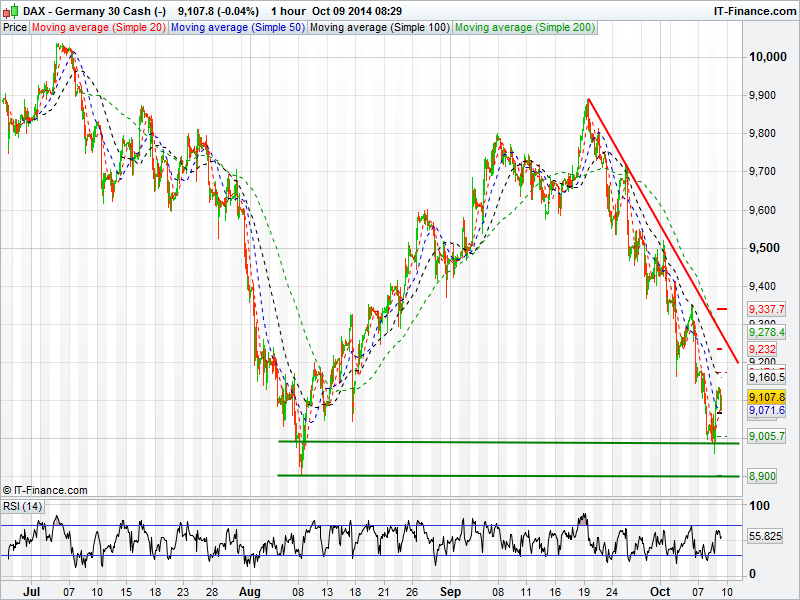Click the red 9,232 price label
This screenshot has height=600, width=800.
(762, 349)
